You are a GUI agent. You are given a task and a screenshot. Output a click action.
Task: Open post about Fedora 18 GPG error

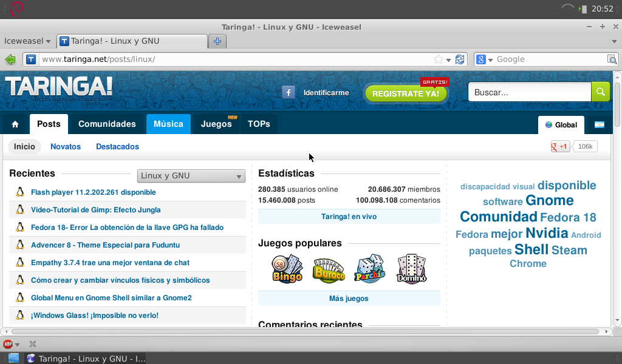tap(128, 227)
